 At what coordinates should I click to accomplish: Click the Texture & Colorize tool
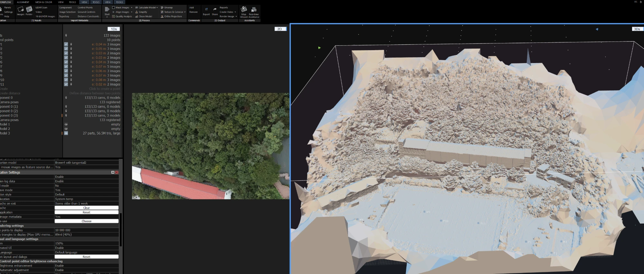(x=172, y=12)
